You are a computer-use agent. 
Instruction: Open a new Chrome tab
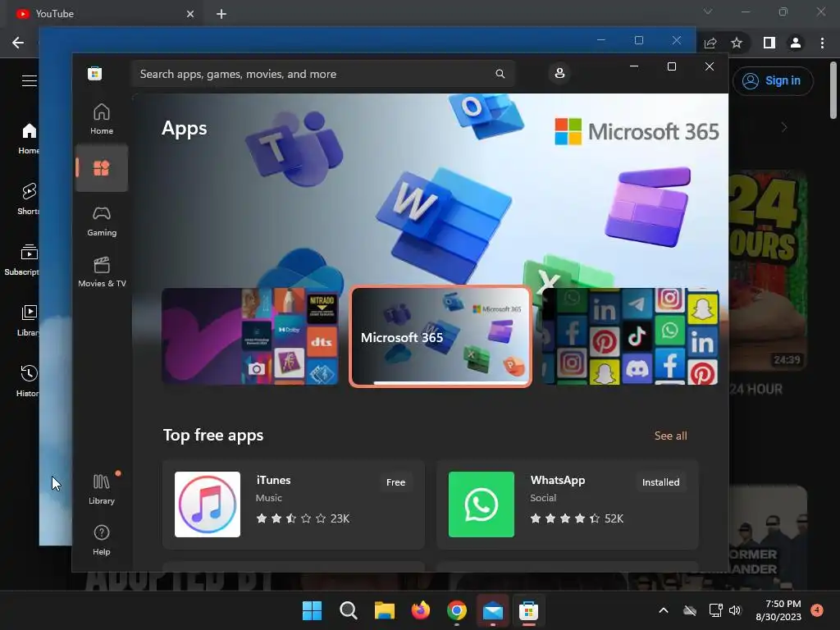221,14
